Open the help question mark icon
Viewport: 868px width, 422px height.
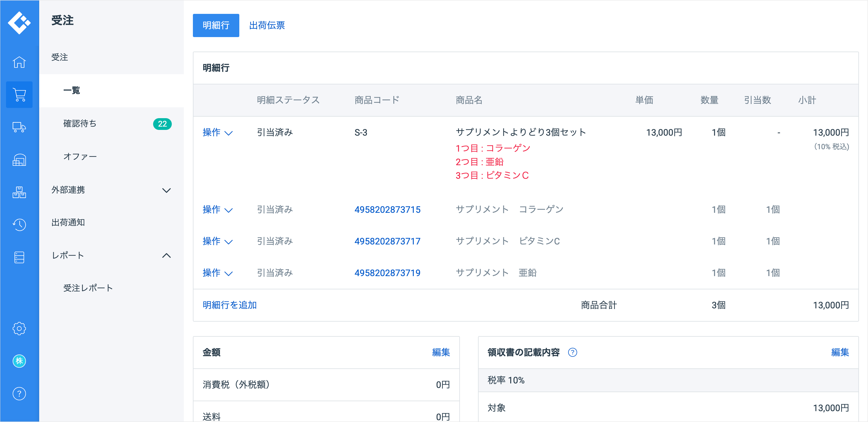click(x=19, y=393)
